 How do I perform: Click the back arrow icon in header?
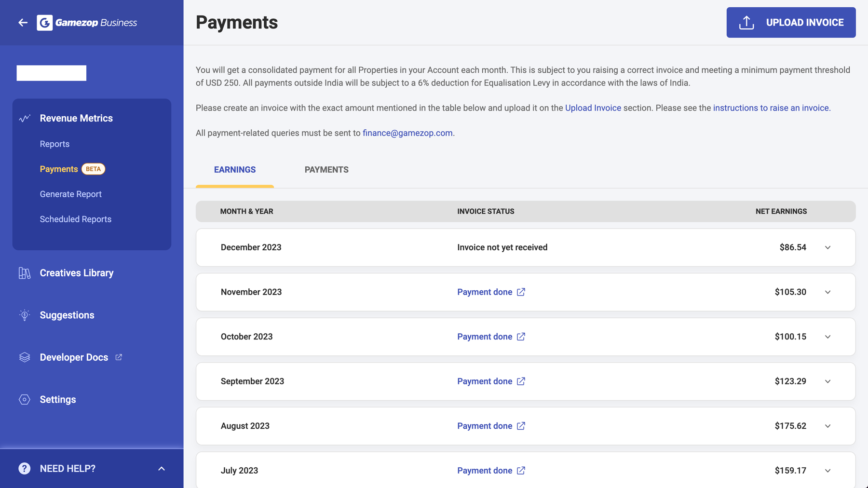pos(23,23)
